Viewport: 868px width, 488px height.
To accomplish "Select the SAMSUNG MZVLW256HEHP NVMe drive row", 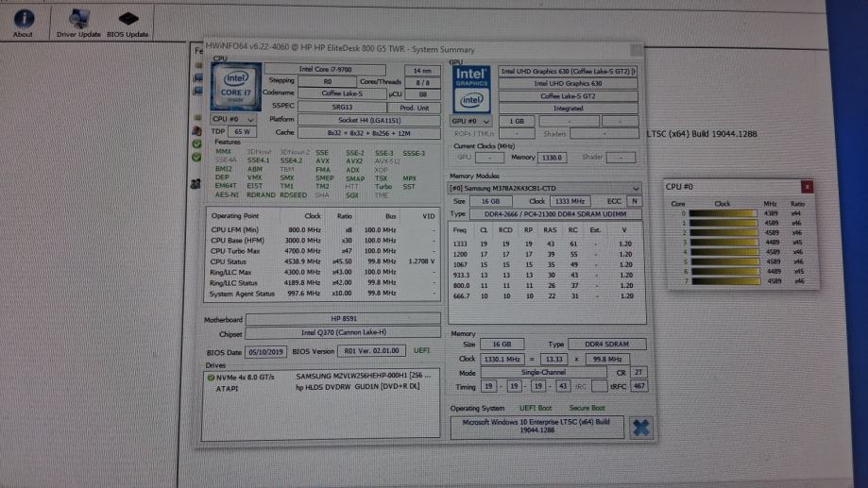I will coord(321,377).
